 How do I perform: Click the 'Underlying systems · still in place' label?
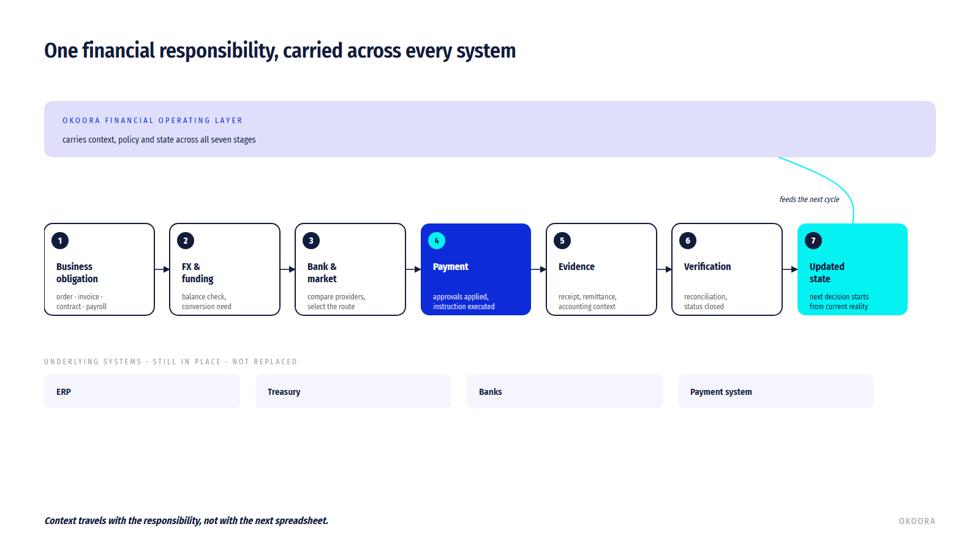coord(170,362)
